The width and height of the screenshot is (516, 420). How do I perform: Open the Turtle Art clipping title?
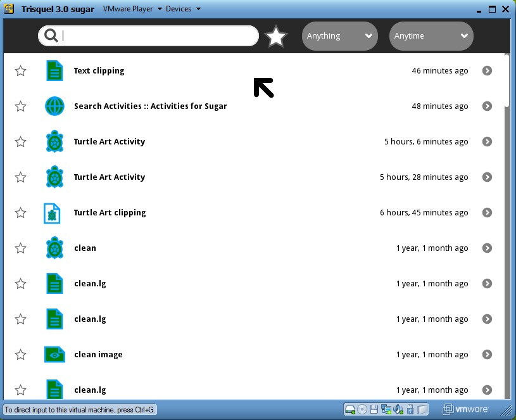coord(110,213)
